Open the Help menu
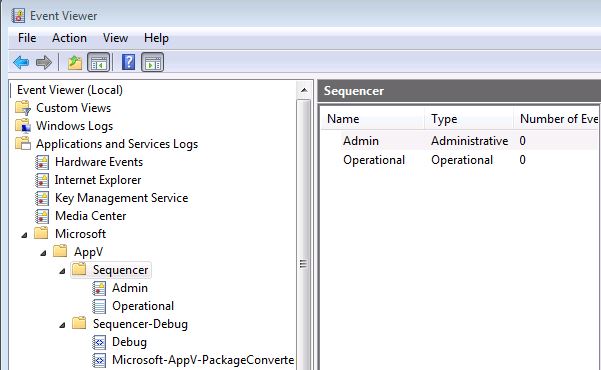Screen dimensions: 601x370 [x=156, y=38]
